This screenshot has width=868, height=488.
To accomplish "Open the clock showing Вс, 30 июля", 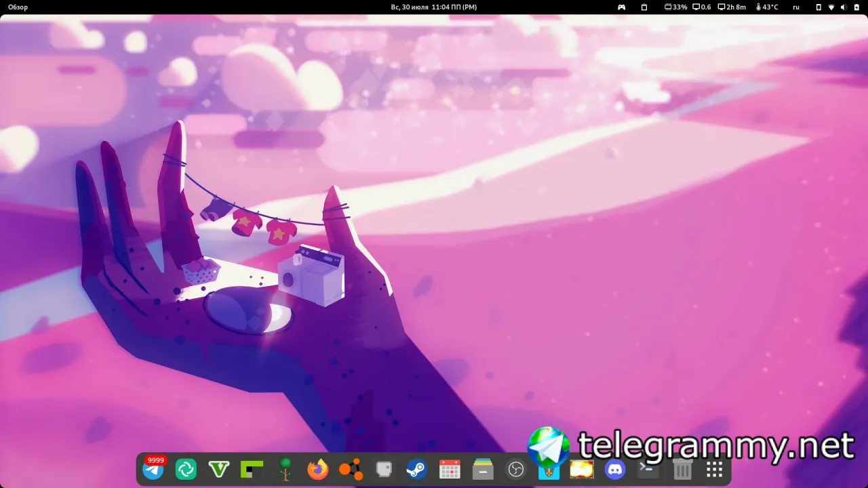I will pyautogui.click(x=434, y=7).
